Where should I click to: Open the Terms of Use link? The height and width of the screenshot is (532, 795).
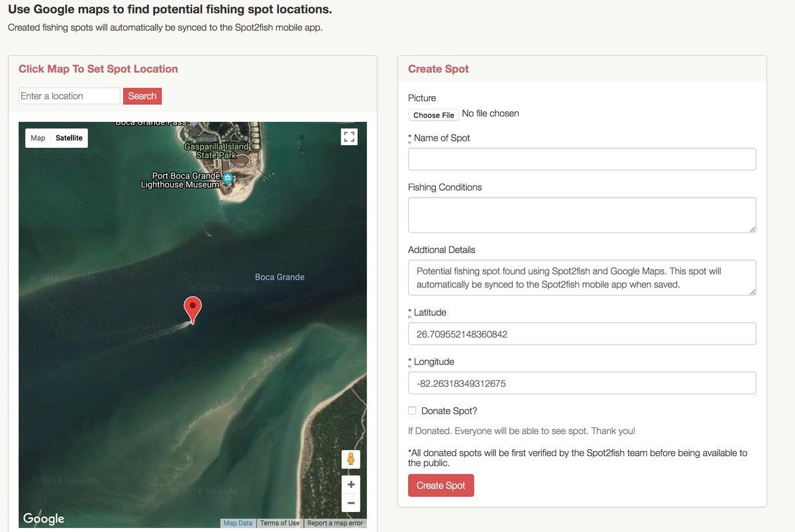click(280, 523)
